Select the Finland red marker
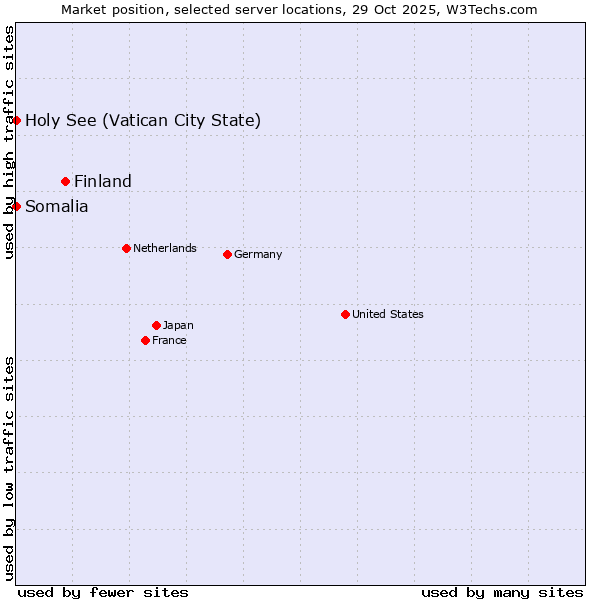This screenshot has height=600, width=600. coord(66,181)
